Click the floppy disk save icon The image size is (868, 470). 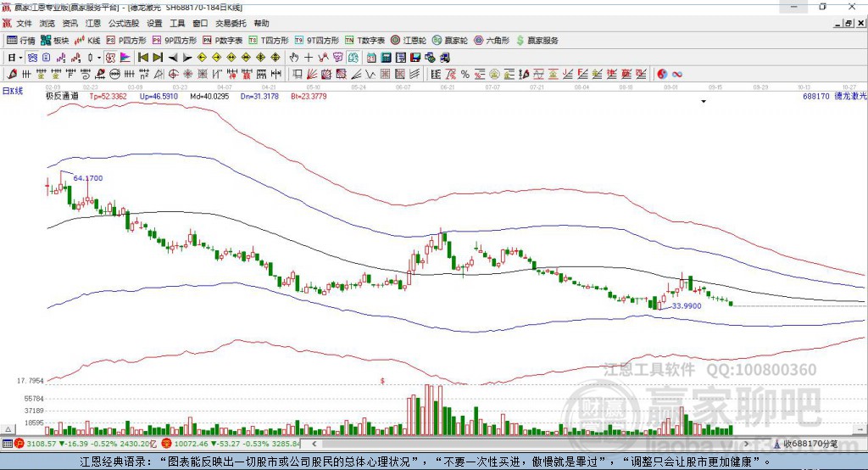point(415,58)
